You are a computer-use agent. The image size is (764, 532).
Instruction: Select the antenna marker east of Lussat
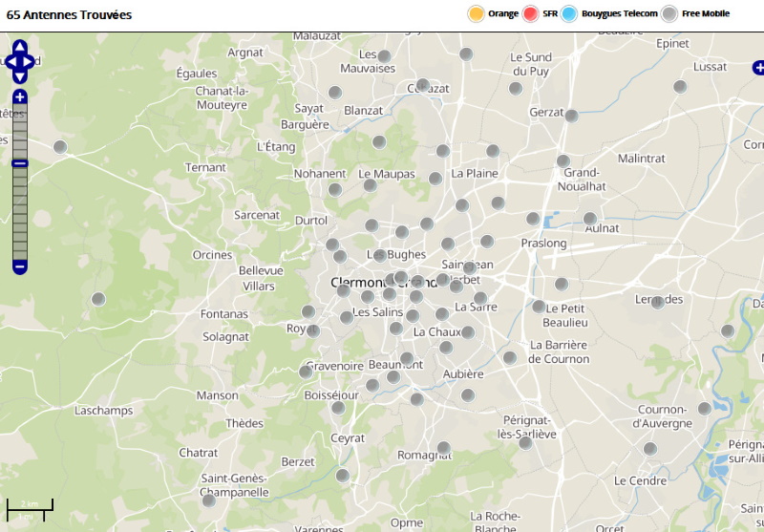680,87
